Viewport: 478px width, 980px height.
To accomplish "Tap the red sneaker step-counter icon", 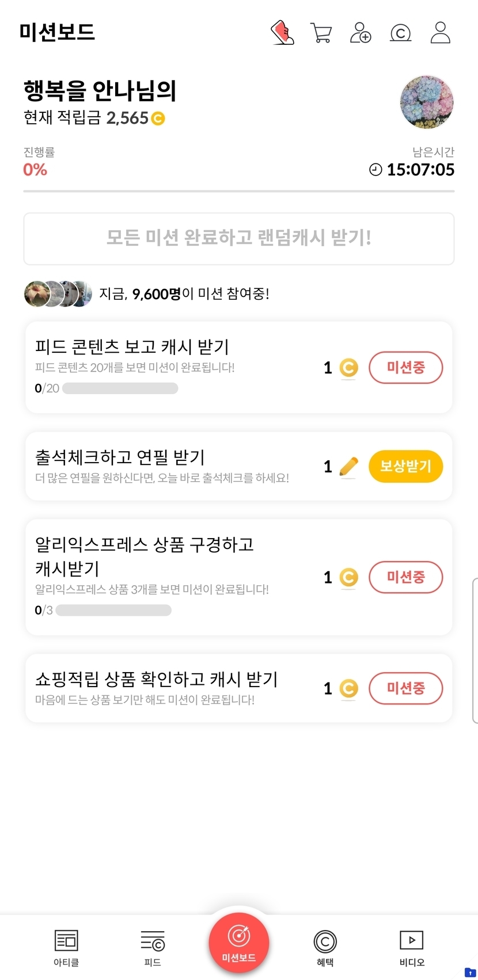I will pos(282,33).
